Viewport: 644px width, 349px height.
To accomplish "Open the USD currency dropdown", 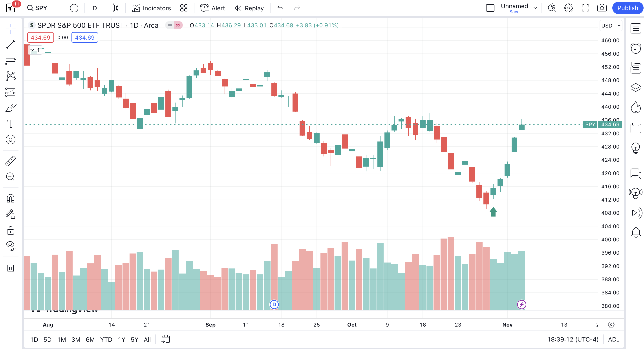I will pos(611,25).
